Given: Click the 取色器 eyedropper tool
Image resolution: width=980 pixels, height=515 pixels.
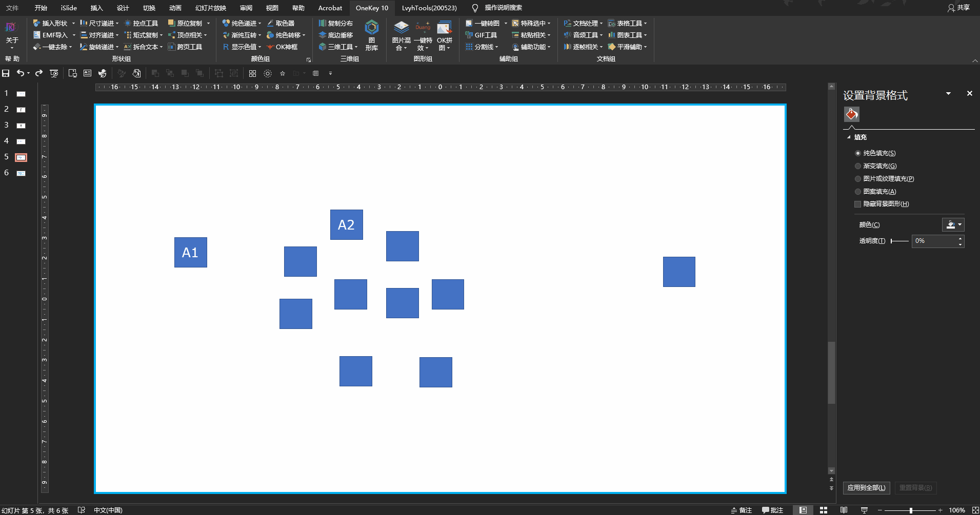Looking at the screenshot, I should coord(281,24).
